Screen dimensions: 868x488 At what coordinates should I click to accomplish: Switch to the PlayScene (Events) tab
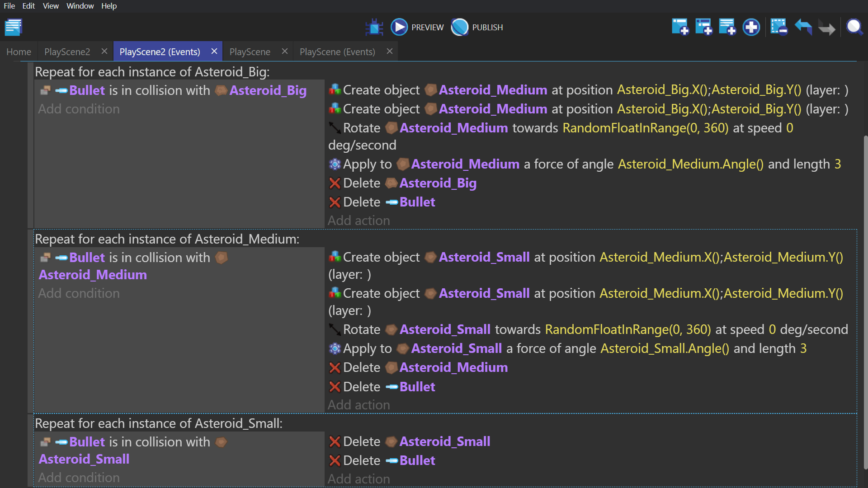tap(337, 52)
